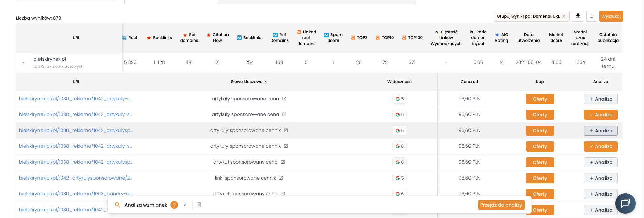The image size is (644, 218).
Task: Open the Słowo kluczowe sort dropdown
Action: [x=248, y=82]
